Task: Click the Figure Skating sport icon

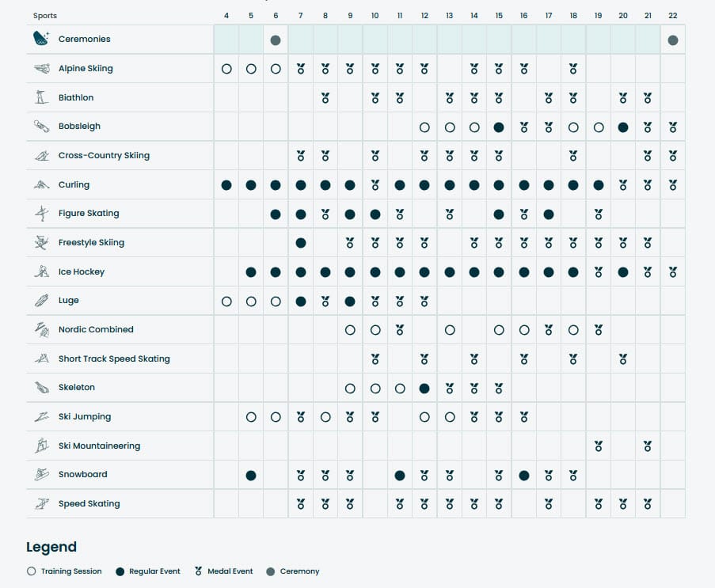Action: click(41, 214)
